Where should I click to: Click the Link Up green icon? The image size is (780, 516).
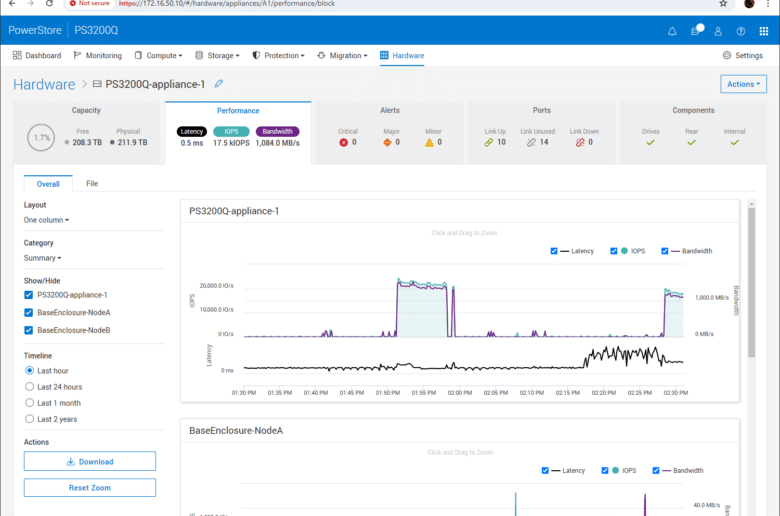tap(488, 143)
